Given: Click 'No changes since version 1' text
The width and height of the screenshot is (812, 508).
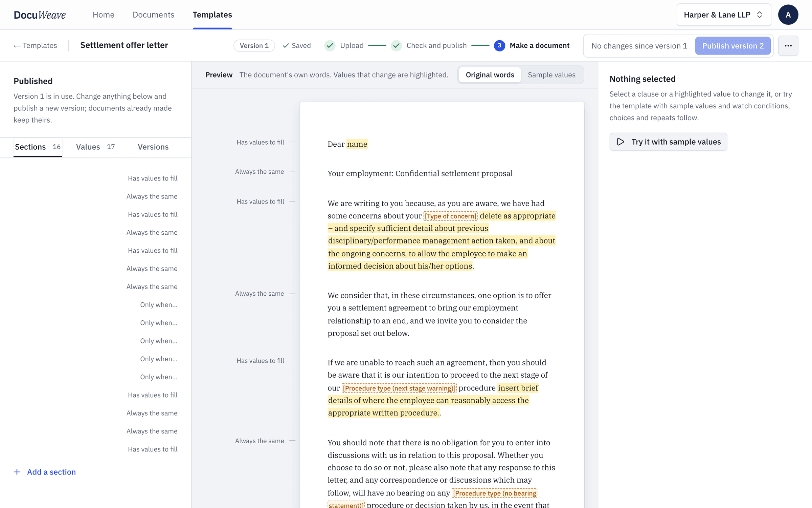Looking at the screenshot, I should (x=639, y=46).
